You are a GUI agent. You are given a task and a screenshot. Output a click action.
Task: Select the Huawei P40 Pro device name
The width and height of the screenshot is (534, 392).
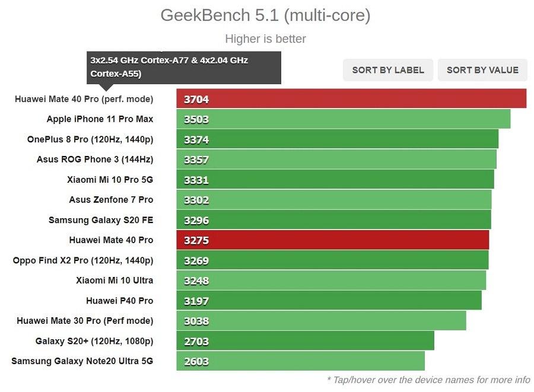[x=119, y=301]
